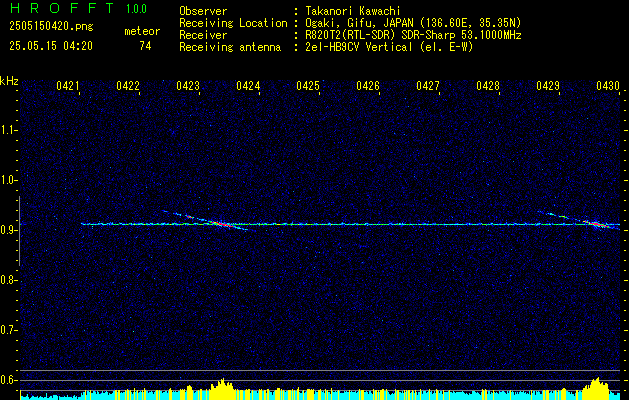Click the R820T2(RTL-SDR) SDR-Sharp 53.1000MHz text

[413, 35]
